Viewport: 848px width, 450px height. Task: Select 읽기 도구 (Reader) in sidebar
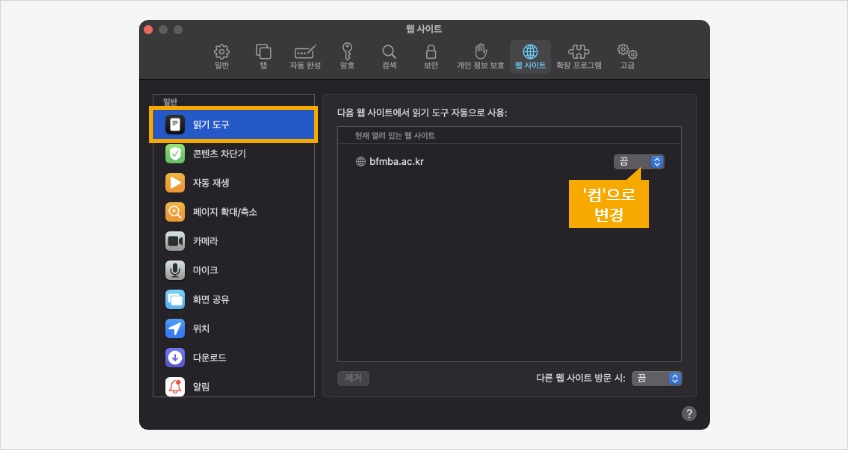[x=234, y=125]
